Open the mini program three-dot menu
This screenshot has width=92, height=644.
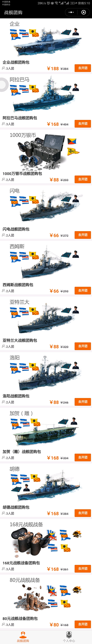click(x=71, y=12)
